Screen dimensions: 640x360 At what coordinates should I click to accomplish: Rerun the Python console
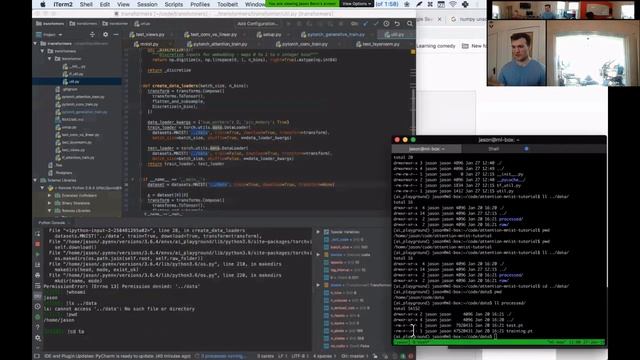click(x=38, y=234)
